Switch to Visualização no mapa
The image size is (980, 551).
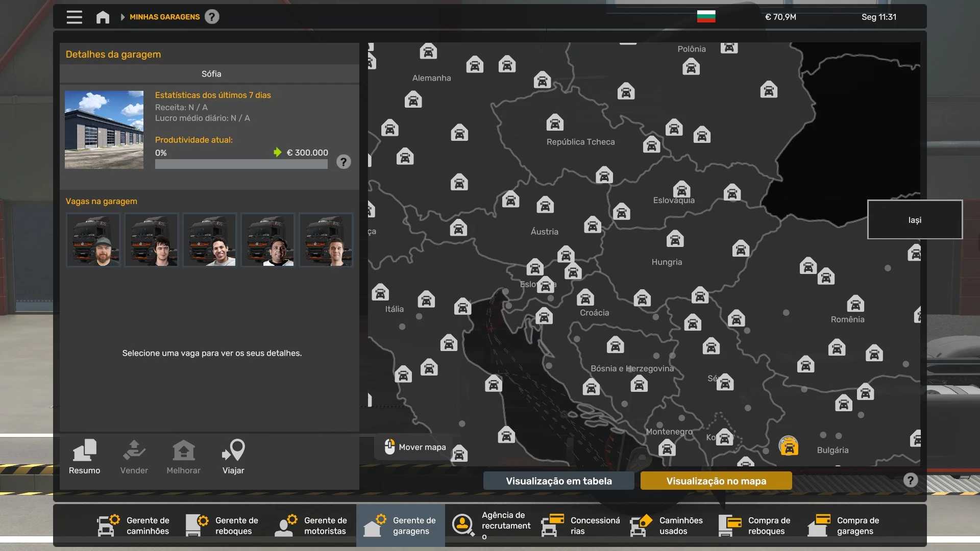coord(716,481)
